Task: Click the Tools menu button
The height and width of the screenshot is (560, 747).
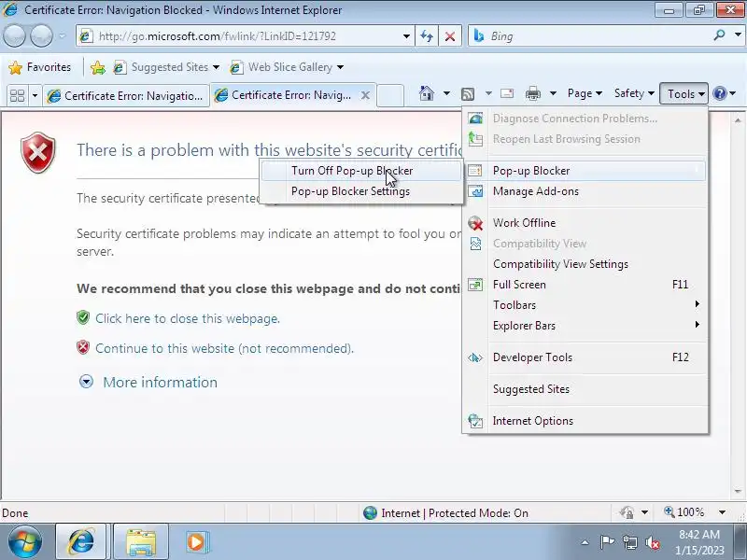Action: coord(684,94)
